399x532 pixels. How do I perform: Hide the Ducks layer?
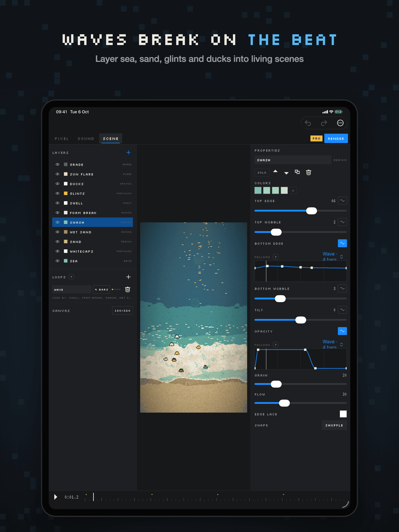point(57,184)
